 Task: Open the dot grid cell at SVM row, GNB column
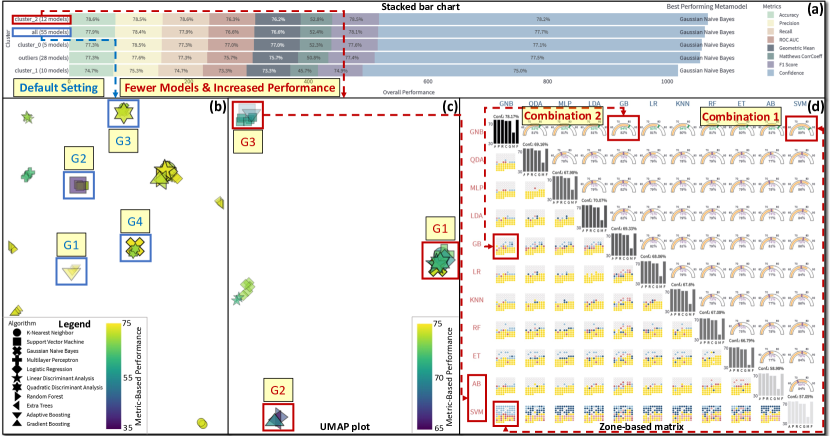pos(506,414)
